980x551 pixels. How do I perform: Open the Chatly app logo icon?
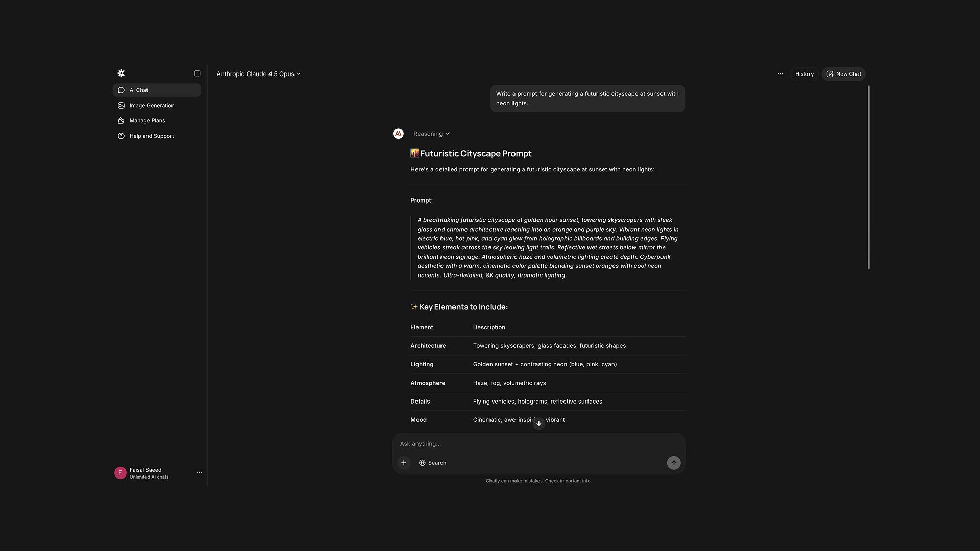121,73
